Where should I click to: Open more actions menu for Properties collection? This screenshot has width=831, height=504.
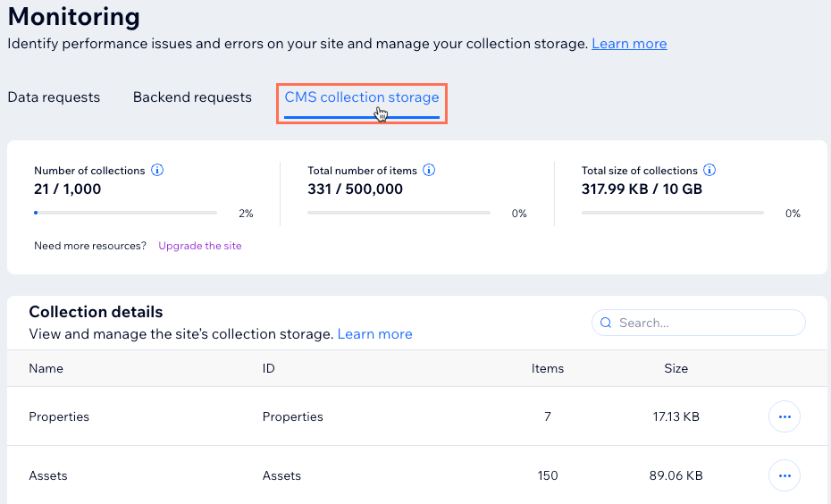pyautogui.click(x=785, y=416)
